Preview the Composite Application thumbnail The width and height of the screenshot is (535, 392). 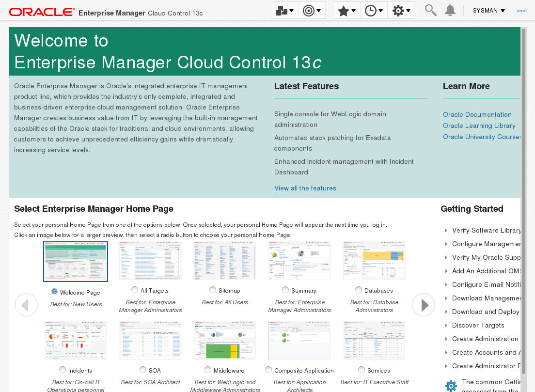tap(299, 341)
